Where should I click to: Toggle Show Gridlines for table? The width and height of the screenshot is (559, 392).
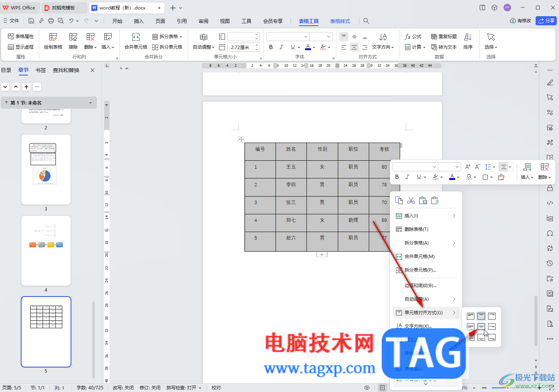coord(21,47)
